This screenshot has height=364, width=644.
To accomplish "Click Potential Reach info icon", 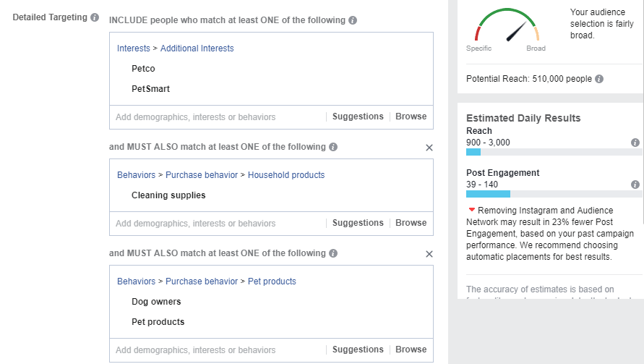I will tap(599, 79).
